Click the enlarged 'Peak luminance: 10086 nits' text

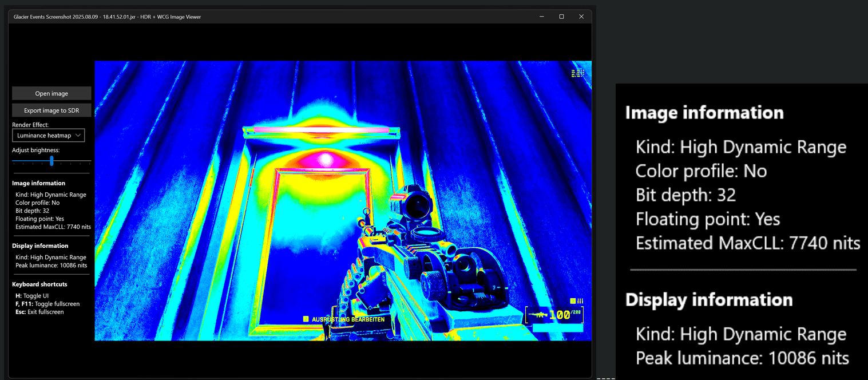coord(742,358)
